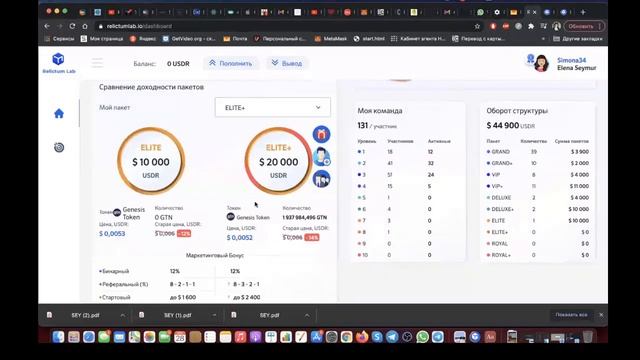This screenshot has width=640, height=360.
Task: Click the $0,0052 token price
Action: [x=240, y=238]
